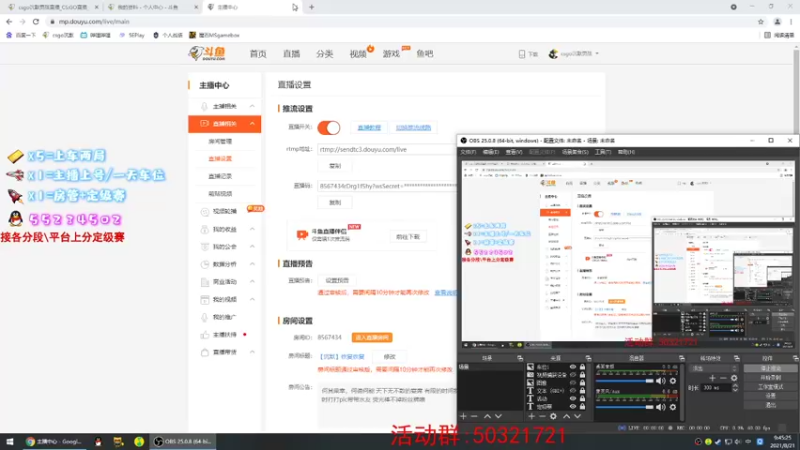Open OBS 工具 Tools menu
800x450 pixels.
(x=603, y=152)
